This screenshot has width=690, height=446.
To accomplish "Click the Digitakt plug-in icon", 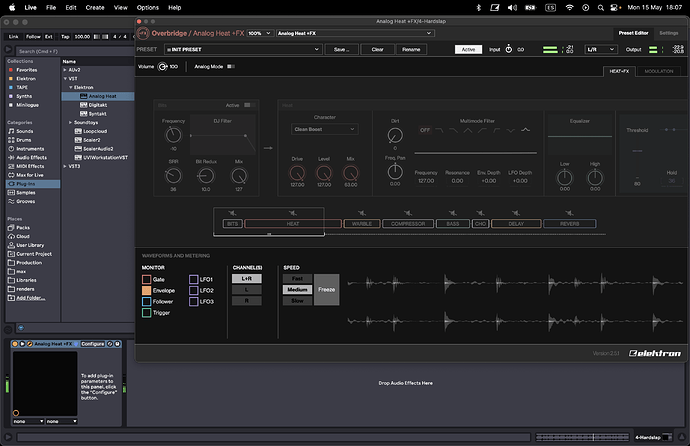I will (x=84, y=105).
